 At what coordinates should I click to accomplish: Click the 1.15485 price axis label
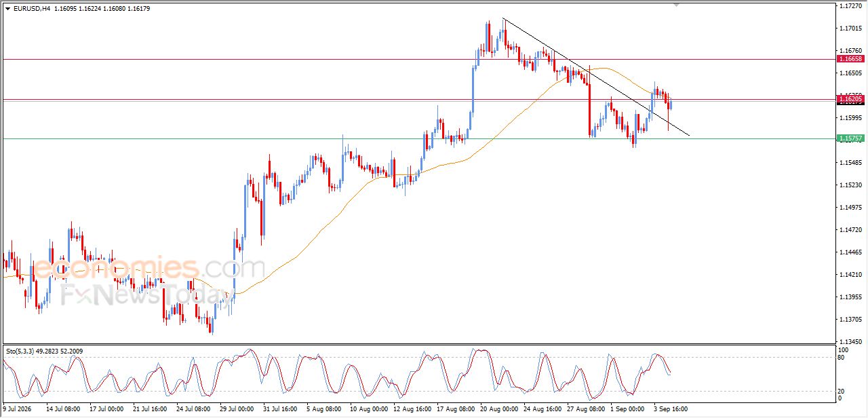pos(850,162)
